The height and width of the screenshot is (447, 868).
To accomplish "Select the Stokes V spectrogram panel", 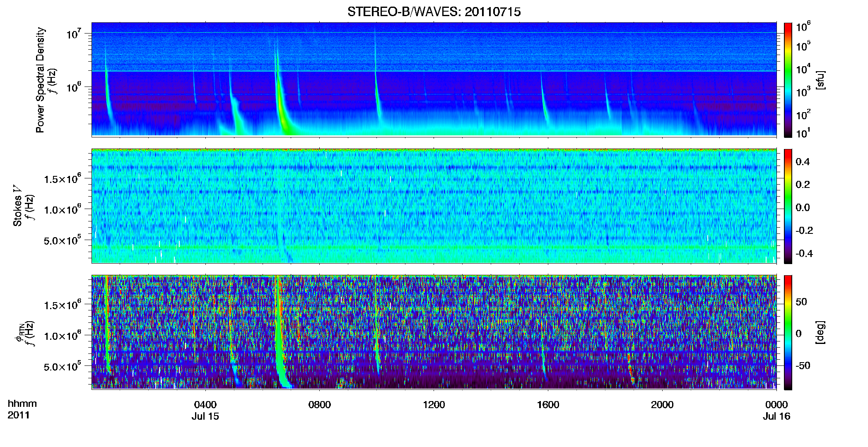I will click(434, 206).
